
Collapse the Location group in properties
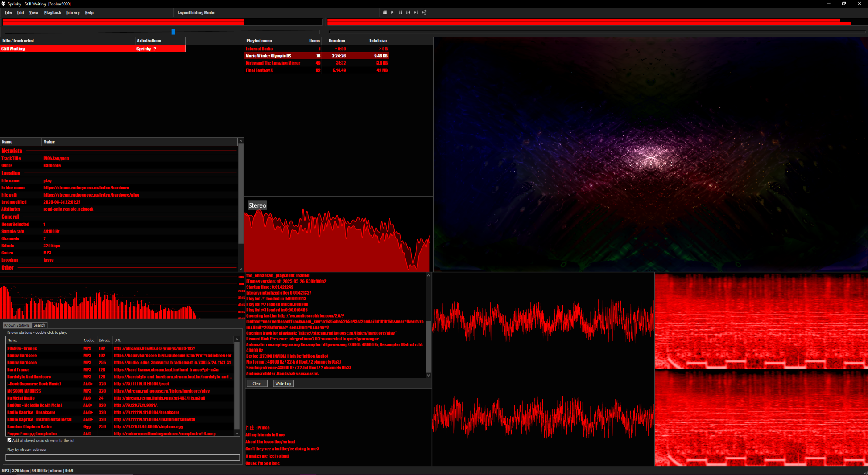click(11, 173)
